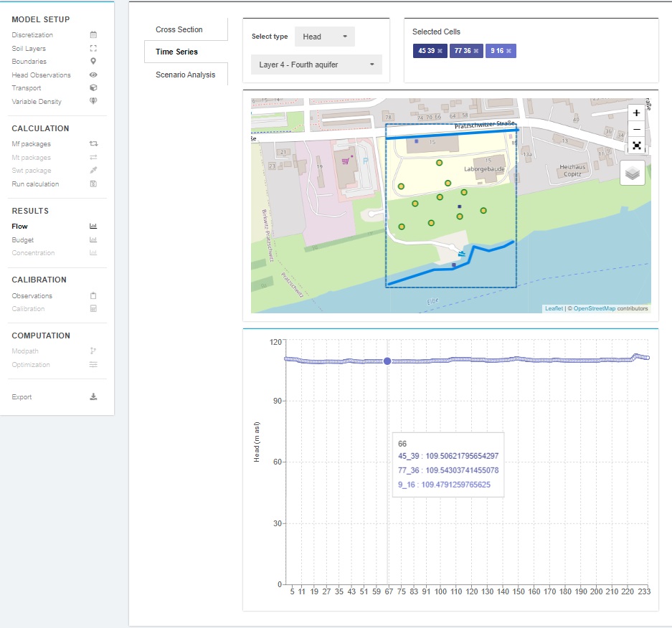The image size is (672, 628).
Task: Open the Select type Head dropdown
Action: pyautogui.click(x=325, y=36)
